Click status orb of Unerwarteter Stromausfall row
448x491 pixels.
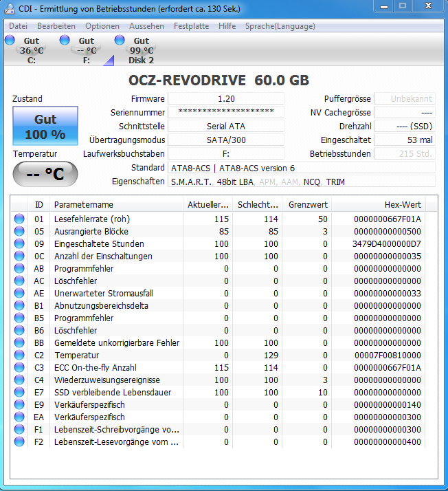(x=19, y=293)
